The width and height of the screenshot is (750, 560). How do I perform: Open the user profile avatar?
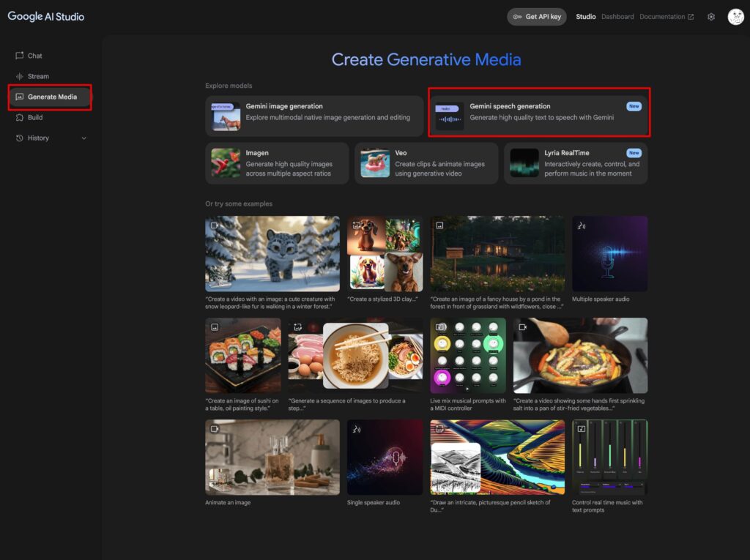pyautogui.click(x=735, y=17)
